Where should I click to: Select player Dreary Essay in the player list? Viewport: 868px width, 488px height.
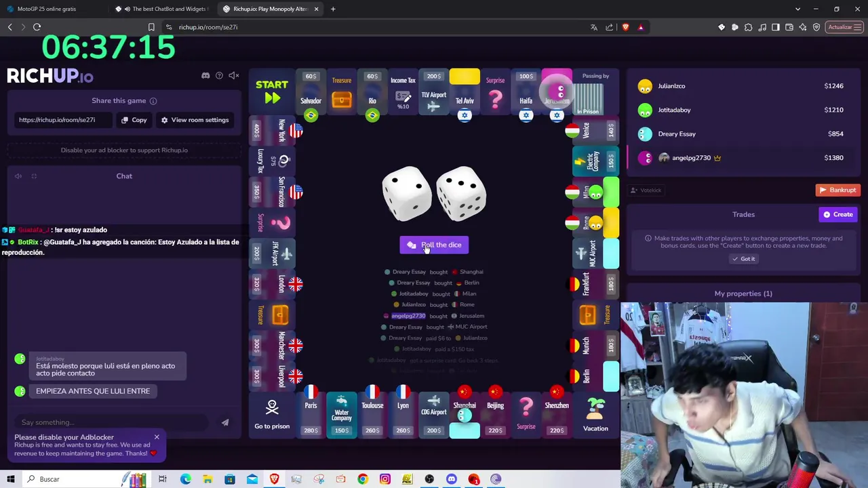click(x=743, y=134)
